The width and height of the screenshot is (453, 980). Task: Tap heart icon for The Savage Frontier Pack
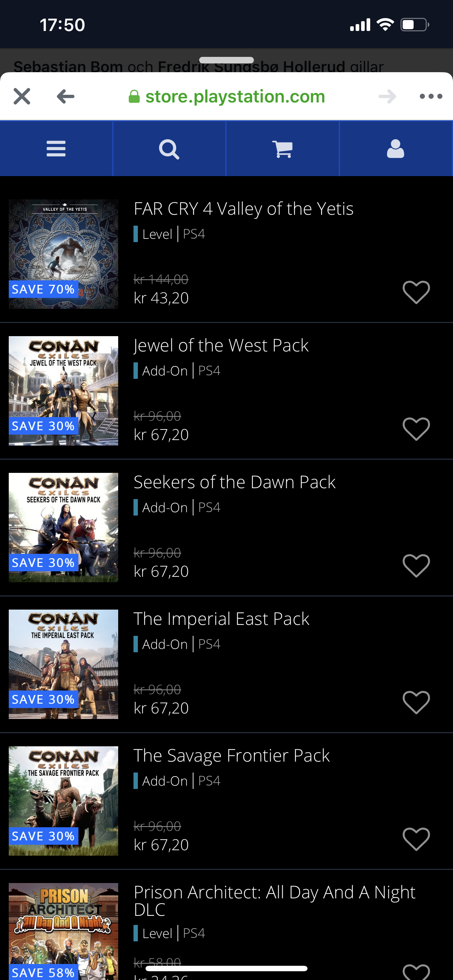[x=416, y=839]
